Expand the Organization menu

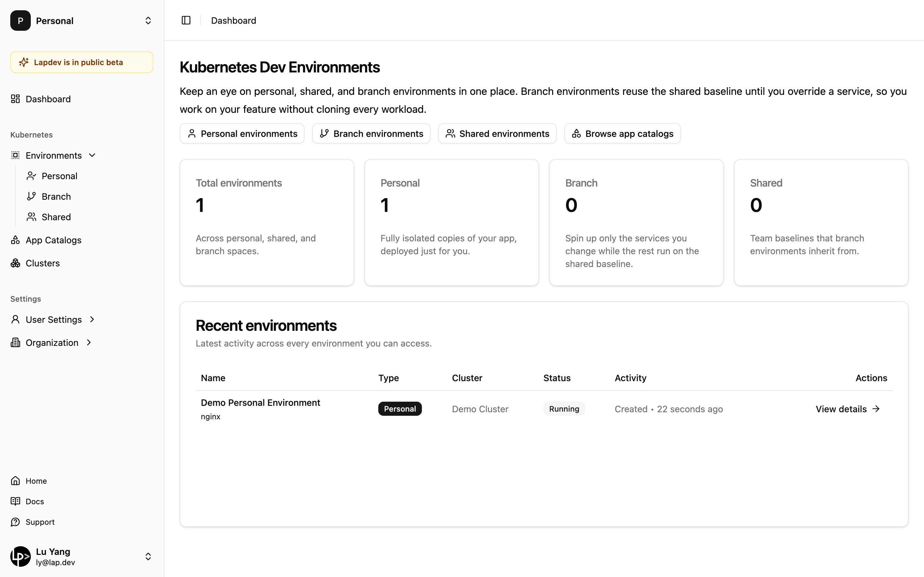pyautogui.click(x=89, y=343)
